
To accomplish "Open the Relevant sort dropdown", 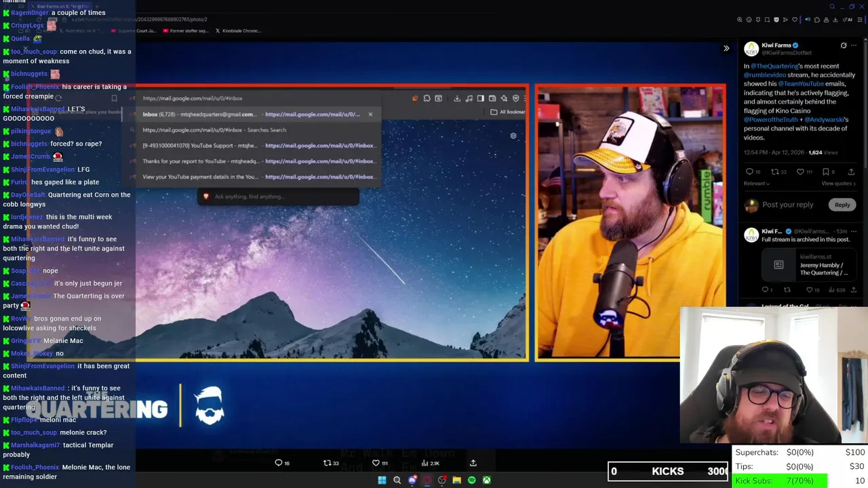I will [x=757, y=184].
